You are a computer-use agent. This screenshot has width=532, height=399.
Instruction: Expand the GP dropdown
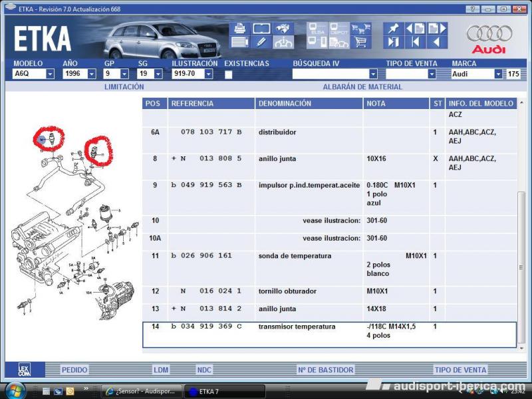pyautogui.click(x=124, y=74)
